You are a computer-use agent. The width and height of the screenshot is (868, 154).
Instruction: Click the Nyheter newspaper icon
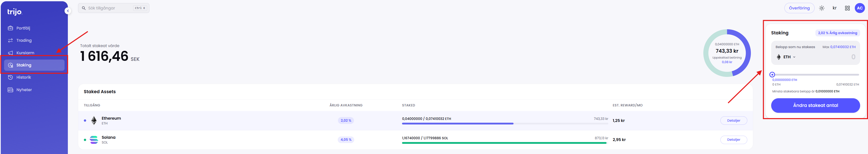(x=10, y=90)
